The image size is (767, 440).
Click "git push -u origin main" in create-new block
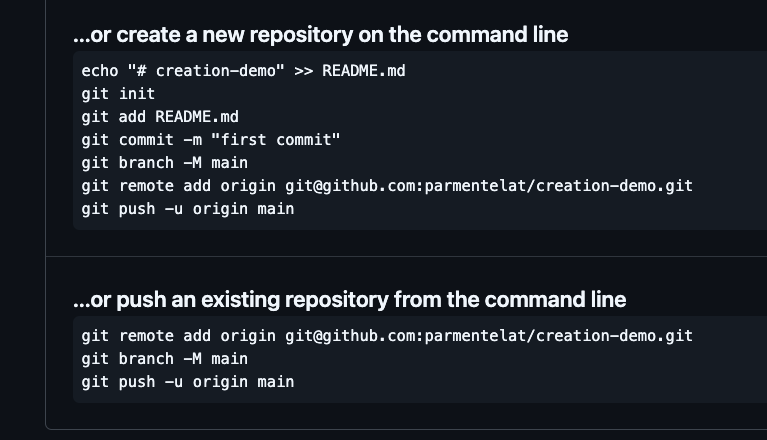(188, 209)
